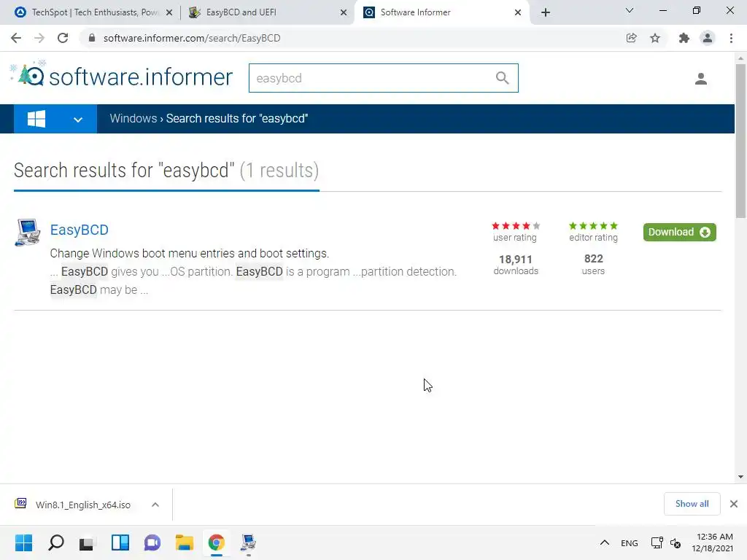Screen dimensions: 747x560
Task: Open the EasyBCD app in taskbar
Action: click(248, 542)
